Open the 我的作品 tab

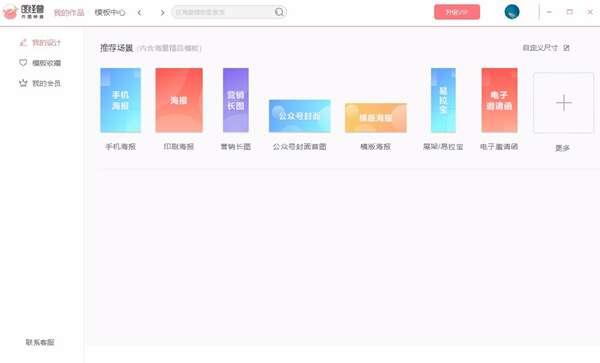[x=69, y=13]
